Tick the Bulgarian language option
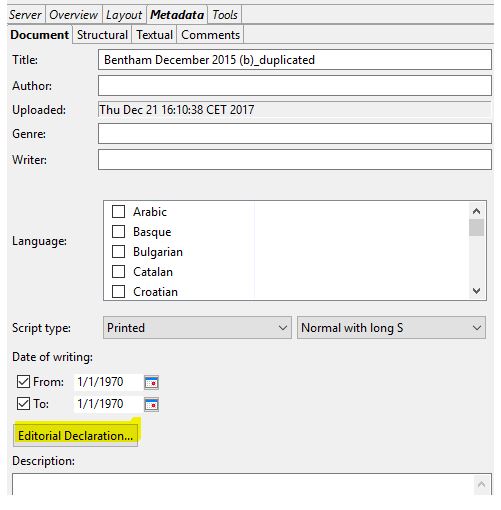501x510 pixels. tap(118, 251)
